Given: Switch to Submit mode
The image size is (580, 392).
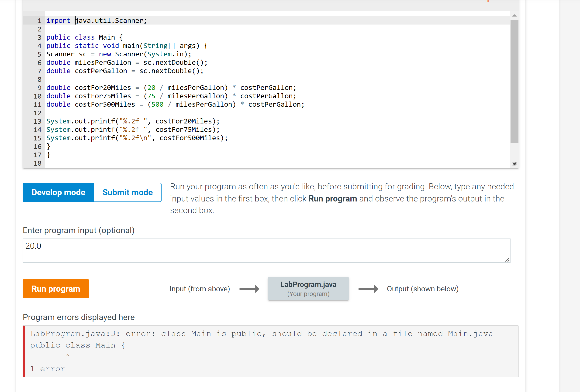Looking at the screenshot, I should (127, 192).
